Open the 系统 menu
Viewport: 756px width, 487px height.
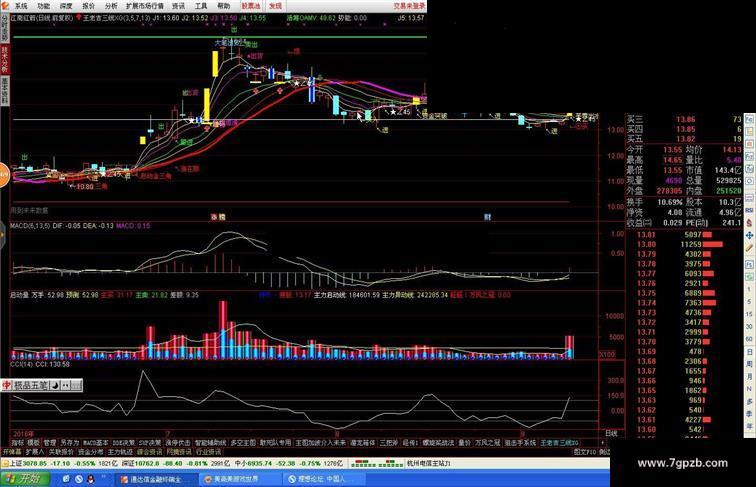20,6
